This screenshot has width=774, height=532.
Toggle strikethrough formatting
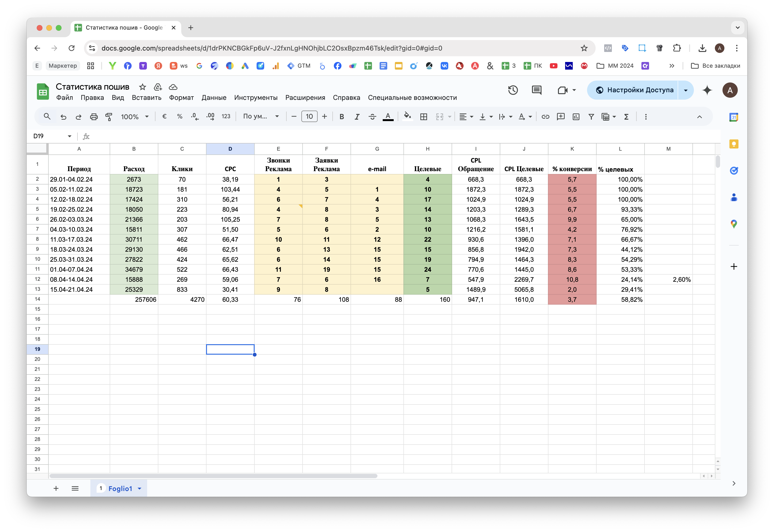click(x=372, y=117)
